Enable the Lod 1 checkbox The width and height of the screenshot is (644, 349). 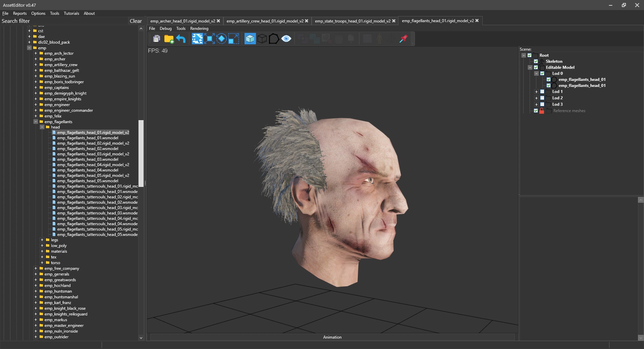(542, 92)
